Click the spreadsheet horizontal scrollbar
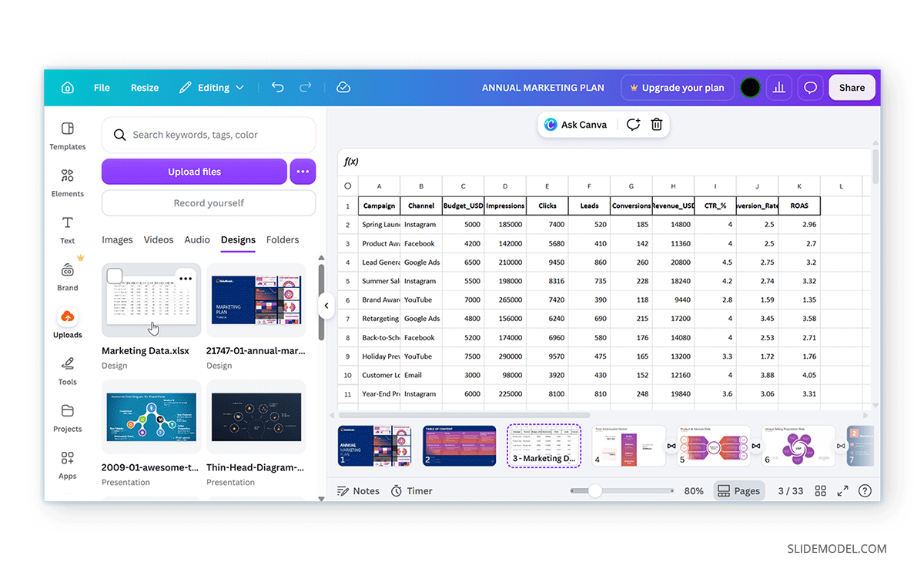924x572 pixels. (x=464, y=415)
